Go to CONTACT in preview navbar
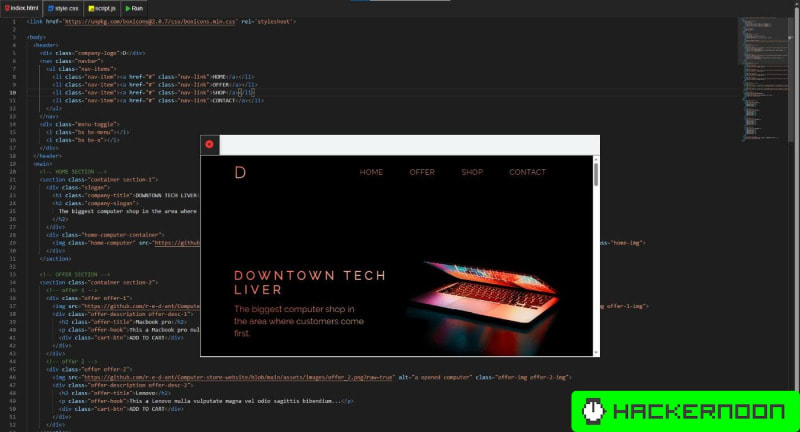Viewport: 800px width, 432px height. (x=527, y=172)
